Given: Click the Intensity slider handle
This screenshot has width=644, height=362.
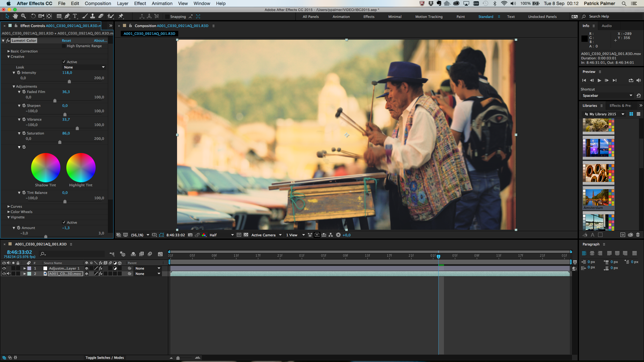Looking at the screenshot, I should coord(69,82).
